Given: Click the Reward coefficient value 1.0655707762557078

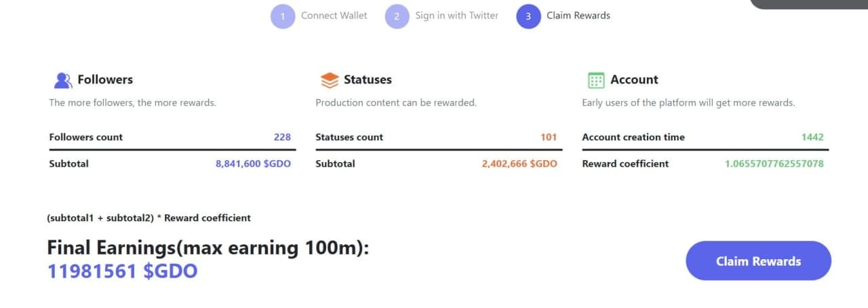Looking at the screenshot, I should (x=774, y=163).
